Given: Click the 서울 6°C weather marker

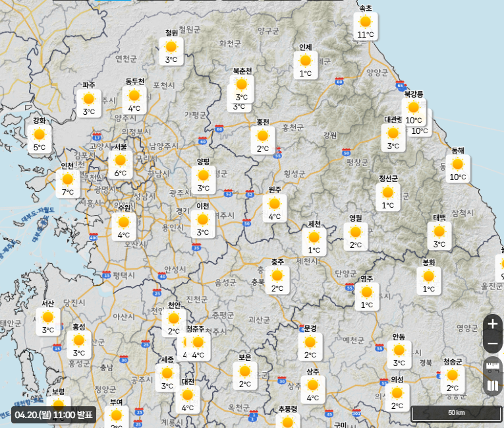Looking at the screenshot, I should coord(120,164).
